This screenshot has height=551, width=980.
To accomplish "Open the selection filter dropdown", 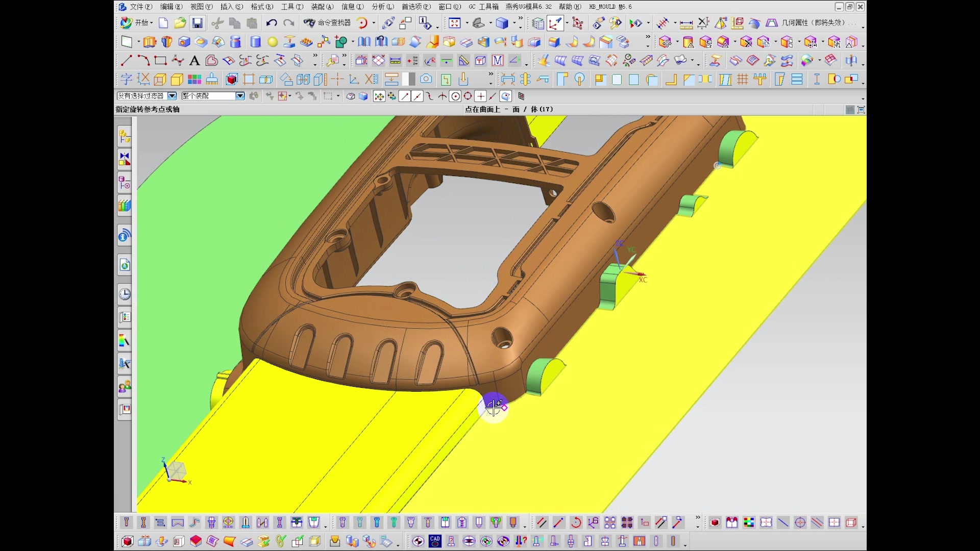I will [x=172, y=96].
